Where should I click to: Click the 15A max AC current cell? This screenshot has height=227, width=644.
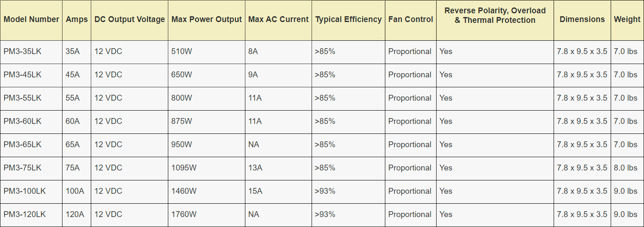(255, 191)
